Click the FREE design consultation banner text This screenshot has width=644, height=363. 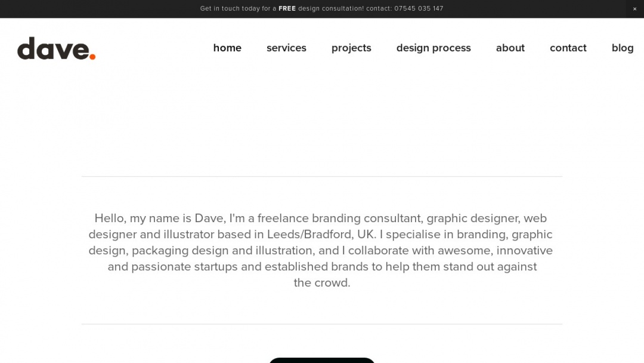coord(322,8)
